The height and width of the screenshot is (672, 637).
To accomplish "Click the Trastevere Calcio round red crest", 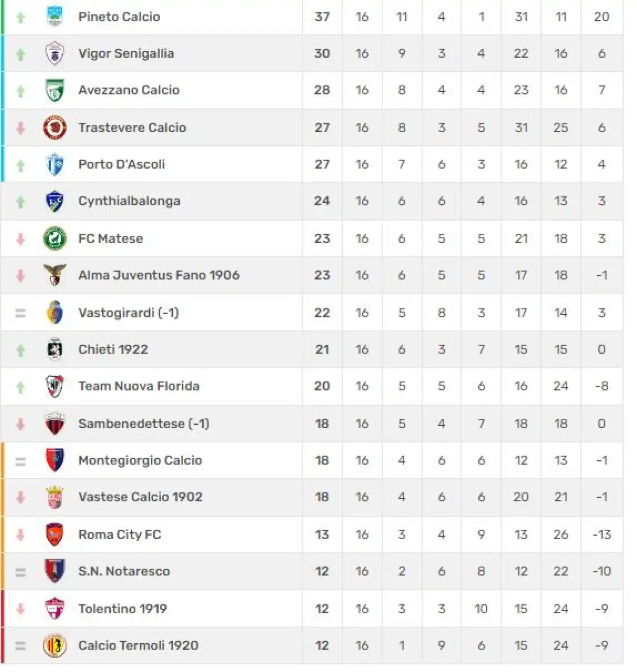I will click(x=55, y=127).
